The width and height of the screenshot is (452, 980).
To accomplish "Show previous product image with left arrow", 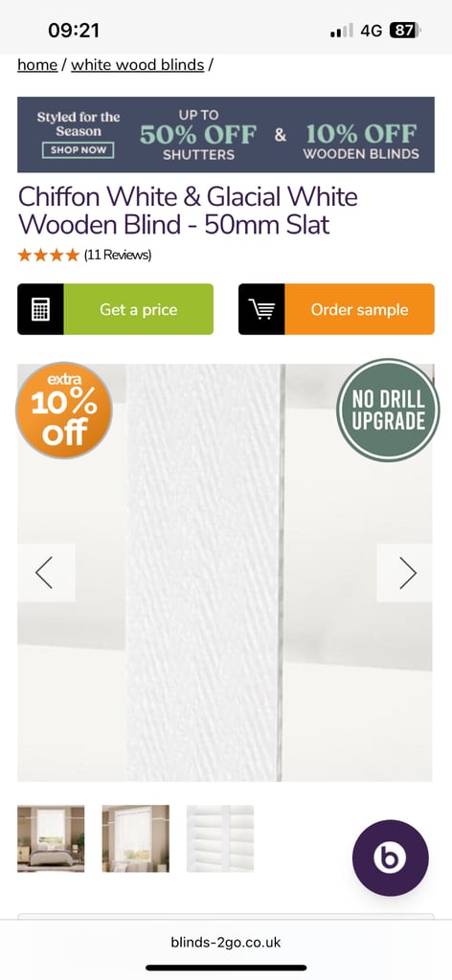I will (x=46, y=572).
